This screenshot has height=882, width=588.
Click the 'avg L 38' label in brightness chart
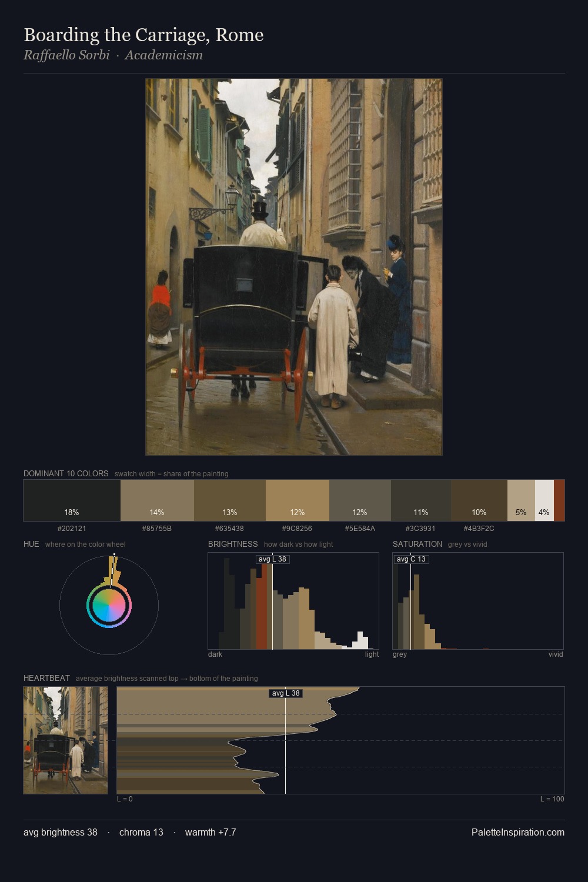pos(273,559)
